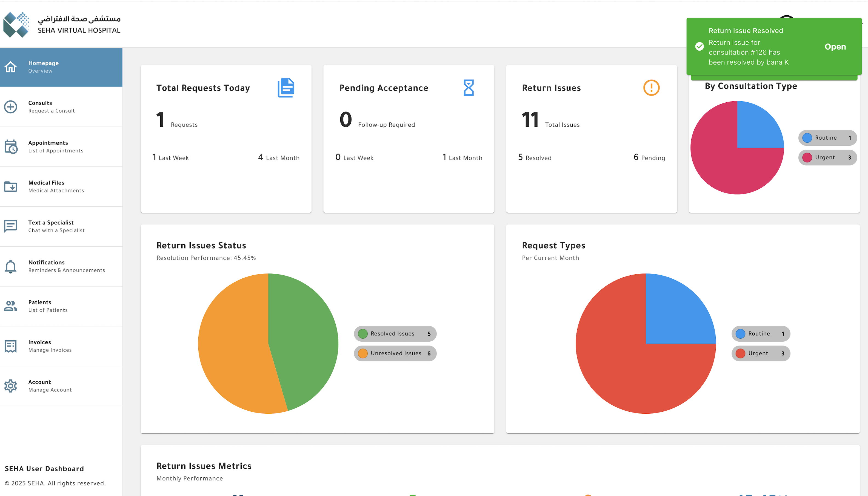Click the Total Requests Today document icon
This screenshot has width=868, height=496.
click(286, 88)
